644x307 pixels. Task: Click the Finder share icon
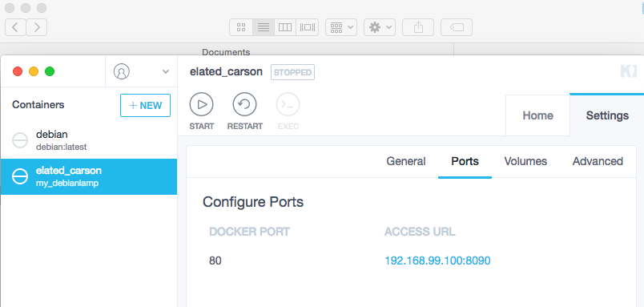[418, 27]
